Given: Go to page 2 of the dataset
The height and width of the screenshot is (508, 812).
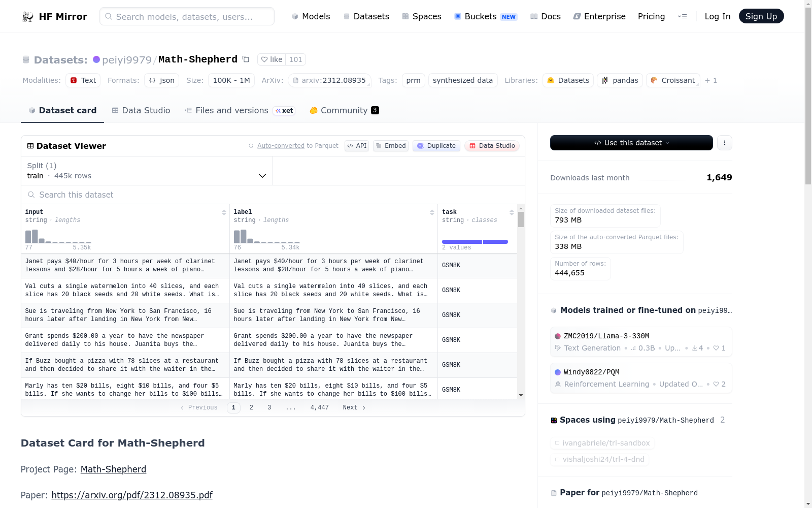Looking at the screenshot, I should 251,407.
